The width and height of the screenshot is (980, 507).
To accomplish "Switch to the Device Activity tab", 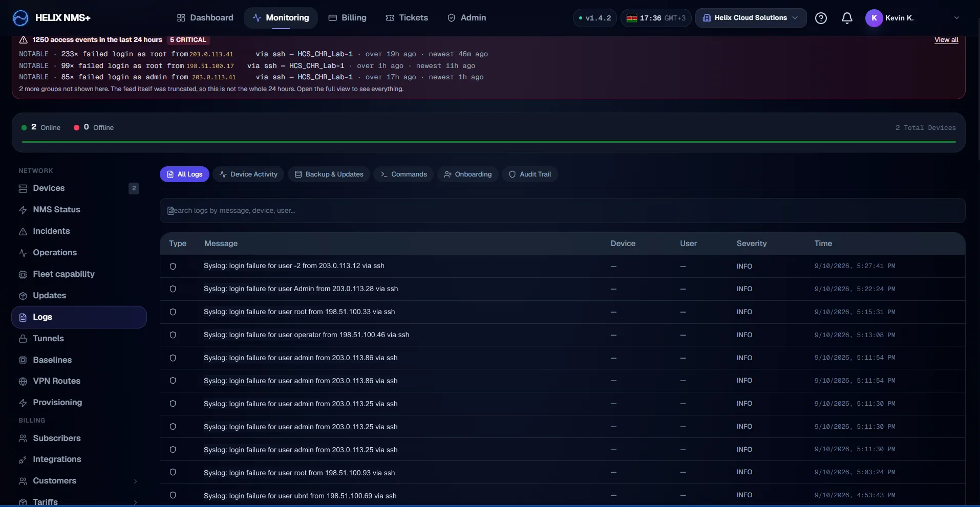I will (248, 174).
